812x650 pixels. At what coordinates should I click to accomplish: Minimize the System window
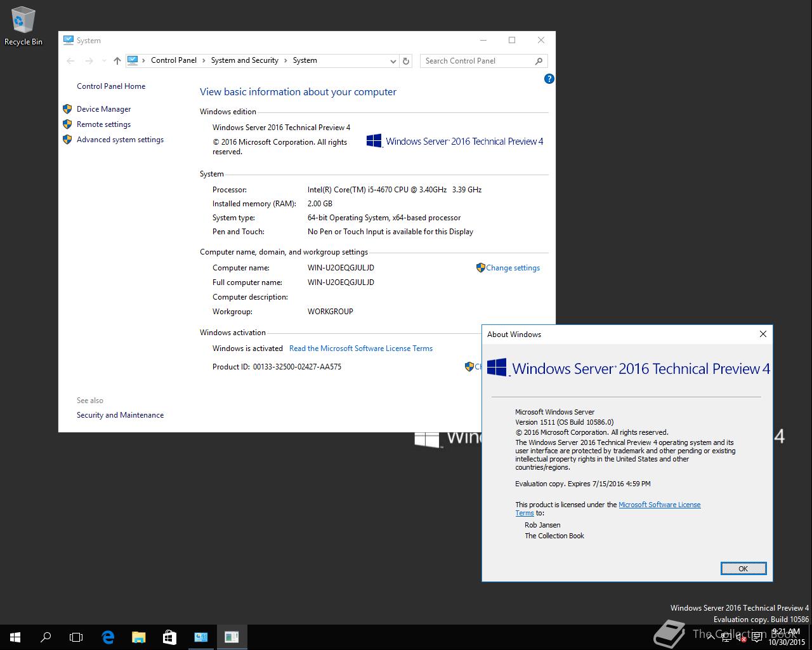[x=483, y=40]
